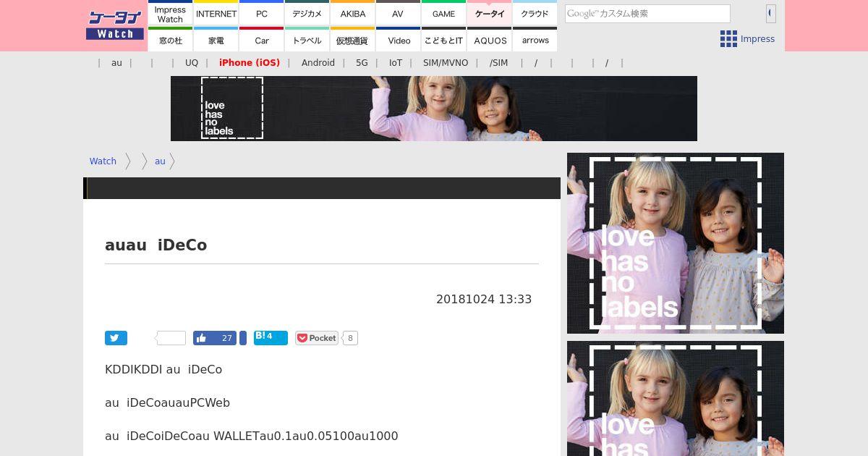Open the 5G category
Viewport: 868px width, 456px height.
tap(362, 63)
